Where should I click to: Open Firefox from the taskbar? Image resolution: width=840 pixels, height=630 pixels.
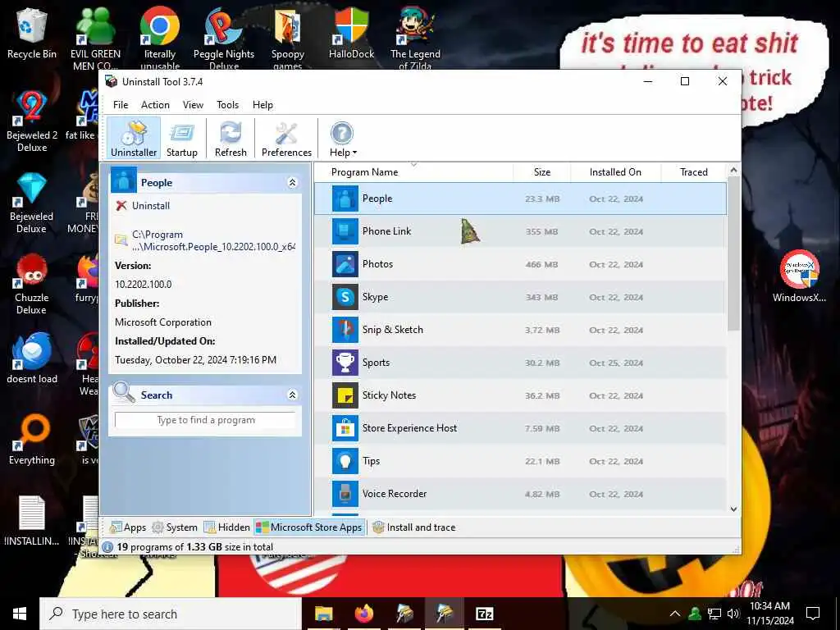(x=363, y=614)
